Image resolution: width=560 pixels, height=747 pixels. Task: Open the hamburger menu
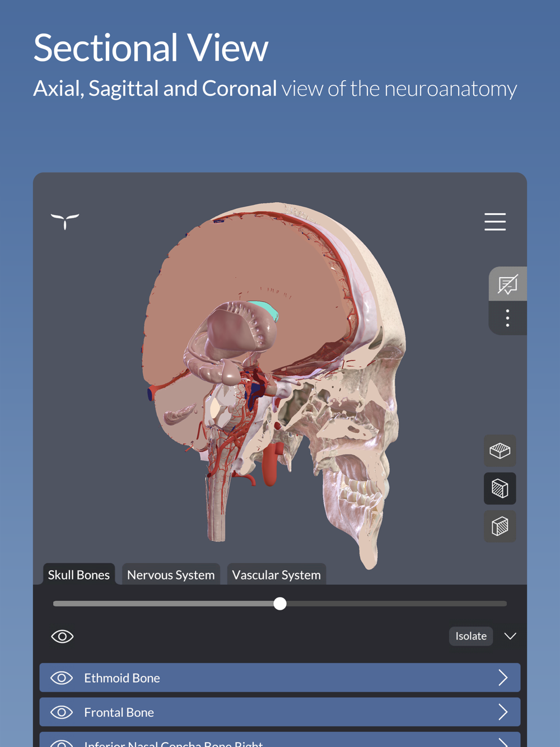pos(495,222)
